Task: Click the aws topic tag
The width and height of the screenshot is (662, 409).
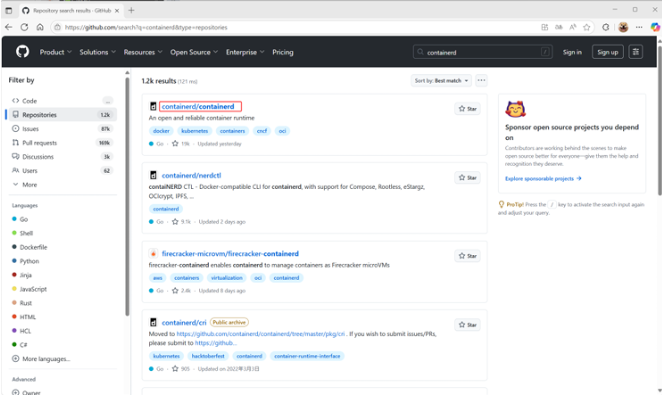Action: (x=157, y=278)
